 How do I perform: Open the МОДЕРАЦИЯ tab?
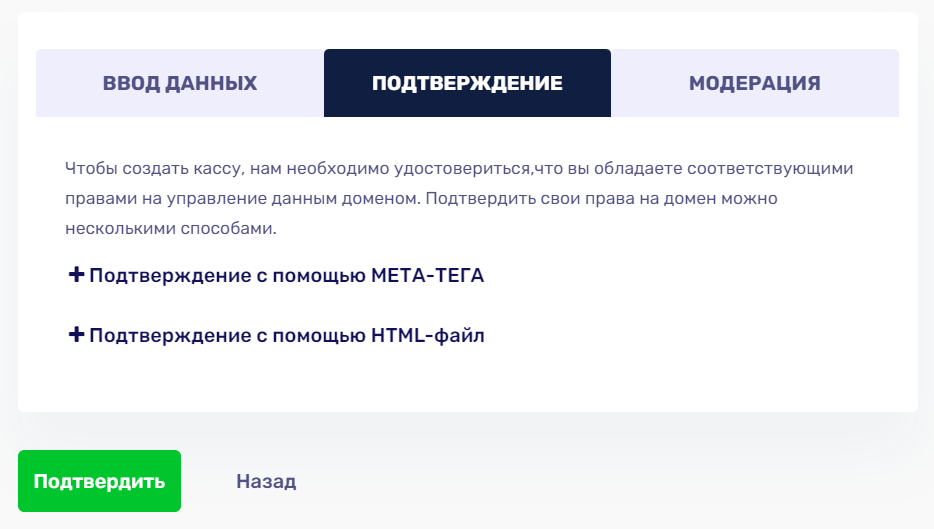(x=755, y=83)
